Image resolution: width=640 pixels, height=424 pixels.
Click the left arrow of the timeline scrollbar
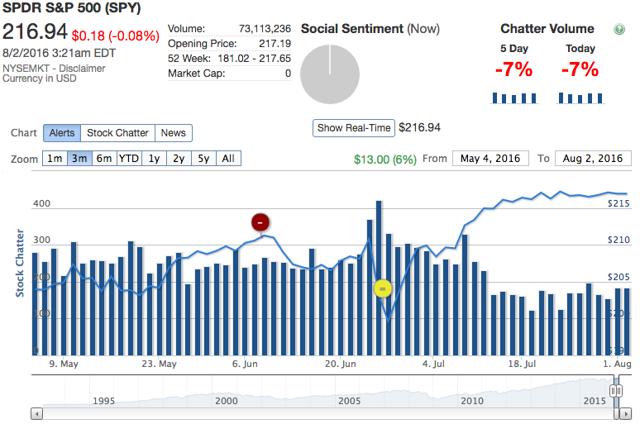click(37, 414)
